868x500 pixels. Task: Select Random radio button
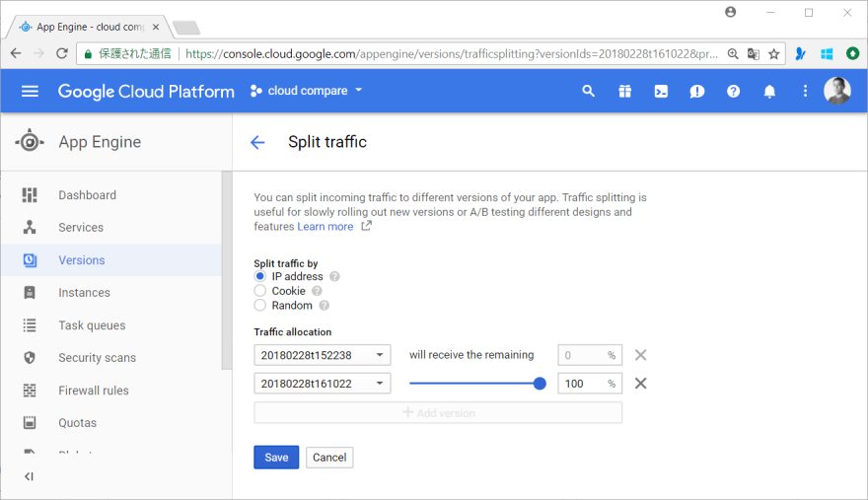click(x=260, y=305)
